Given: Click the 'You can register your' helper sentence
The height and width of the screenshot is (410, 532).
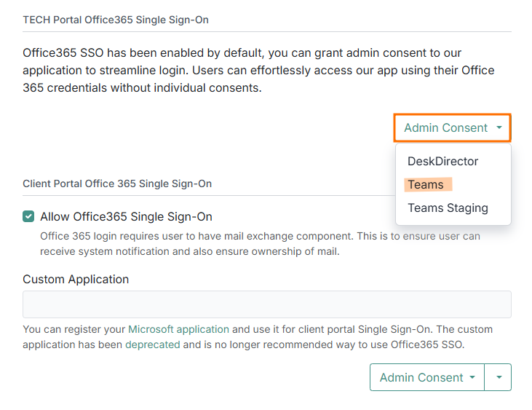Looking at the screenshot, I should tap(74, 329).
